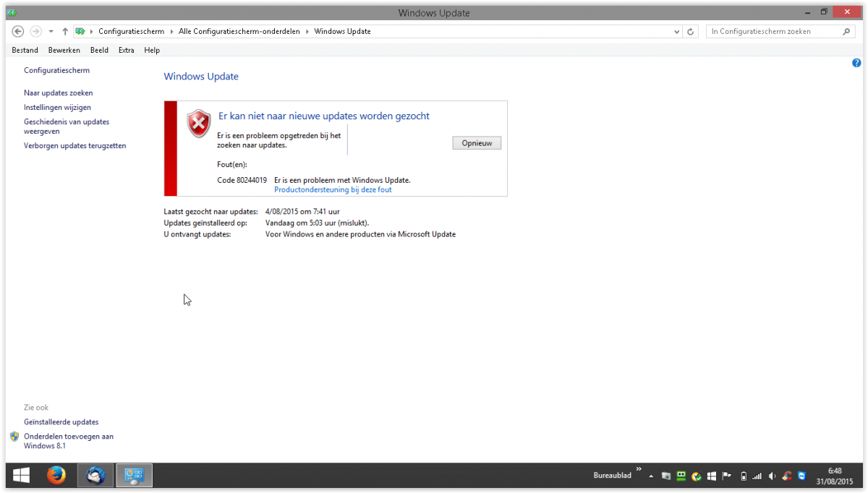Viewport: 868px width, 493px height.
Task: Click the Opnieuw retry button
Action: (477, 143)
